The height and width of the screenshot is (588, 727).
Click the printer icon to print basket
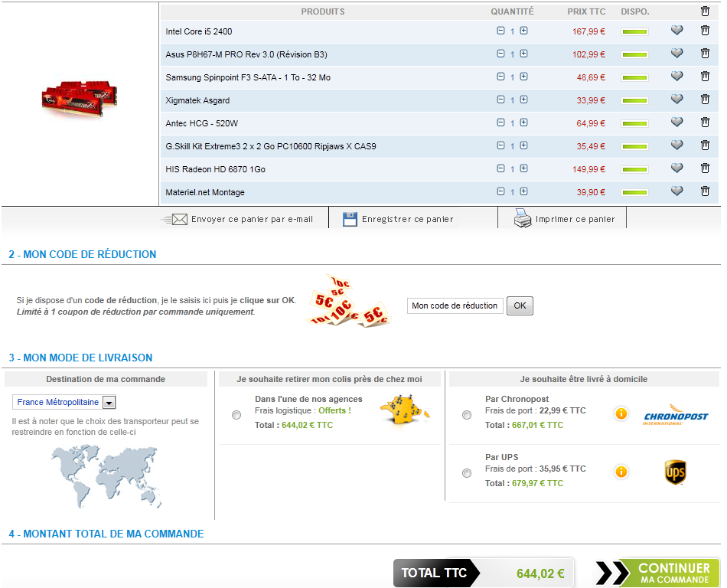point(523,219)
